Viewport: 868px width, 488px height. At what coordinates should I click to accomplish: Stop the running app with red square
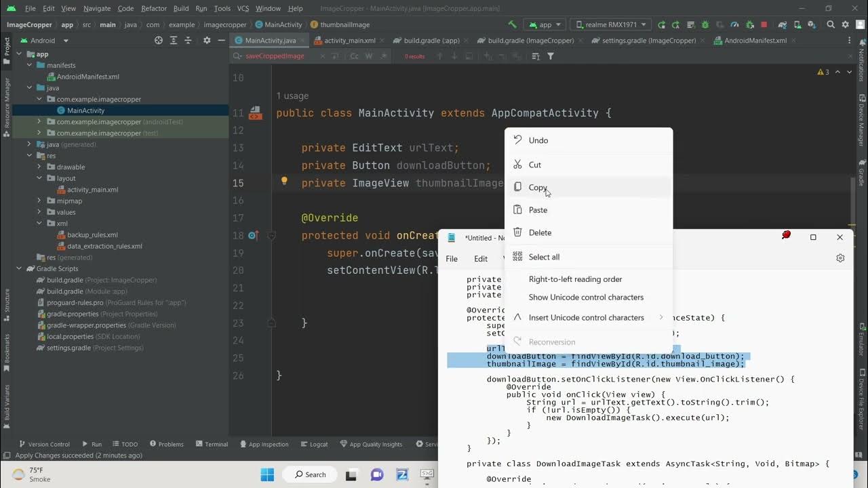click(x=764, y=24)
